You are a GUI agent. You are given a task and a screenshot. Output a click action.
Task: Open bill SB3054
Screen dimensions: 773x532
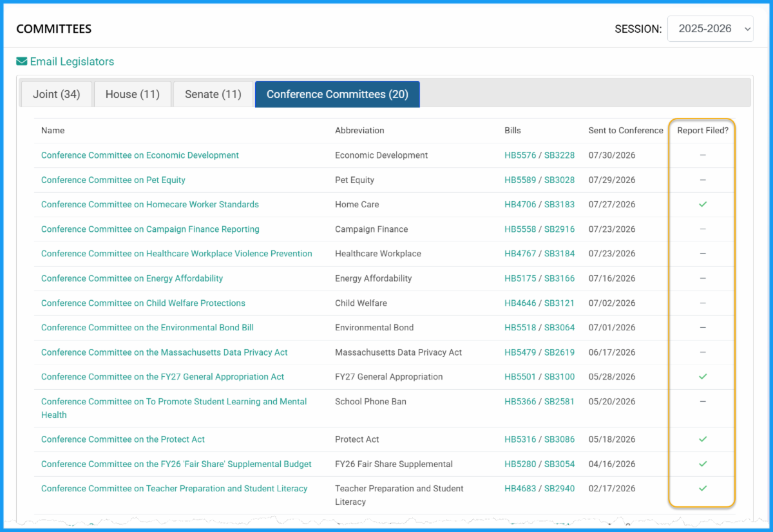pyautogui.click(x=559, y=464)
